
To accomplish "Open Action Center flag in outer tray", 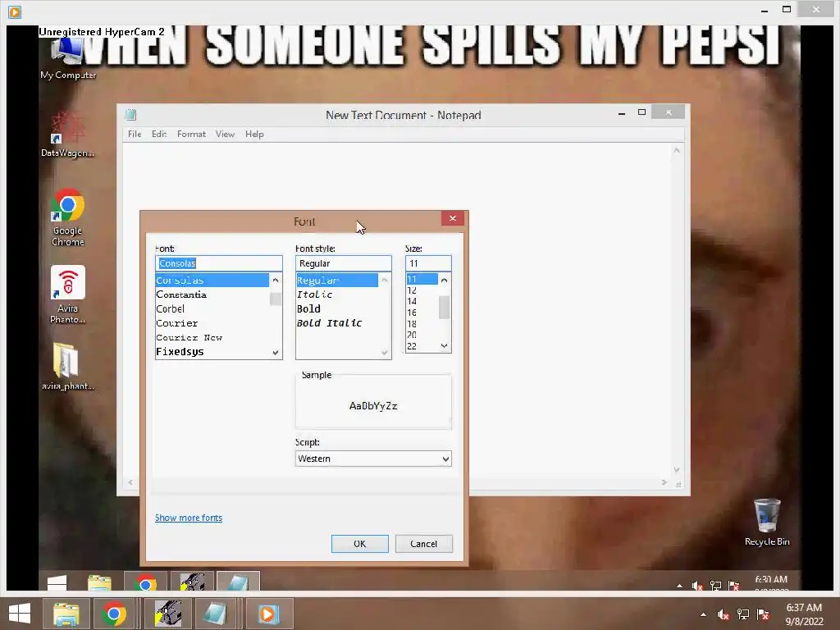I will pos(763,614).
